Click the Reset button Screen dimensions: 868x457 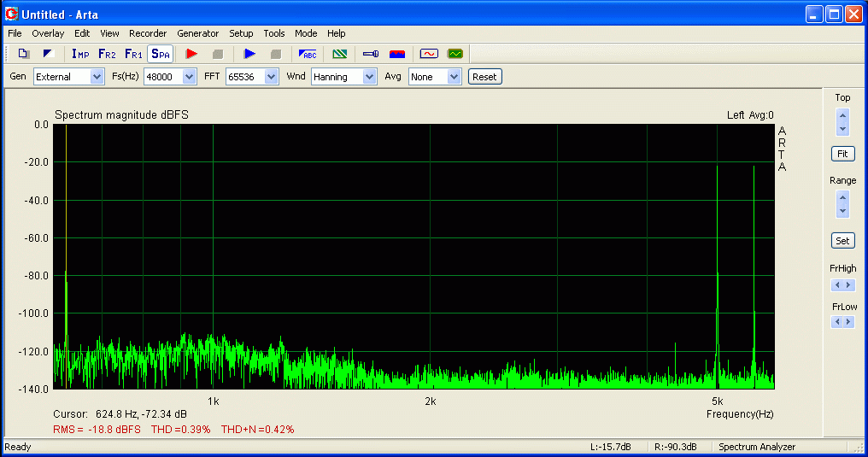(x=485, y=77)
